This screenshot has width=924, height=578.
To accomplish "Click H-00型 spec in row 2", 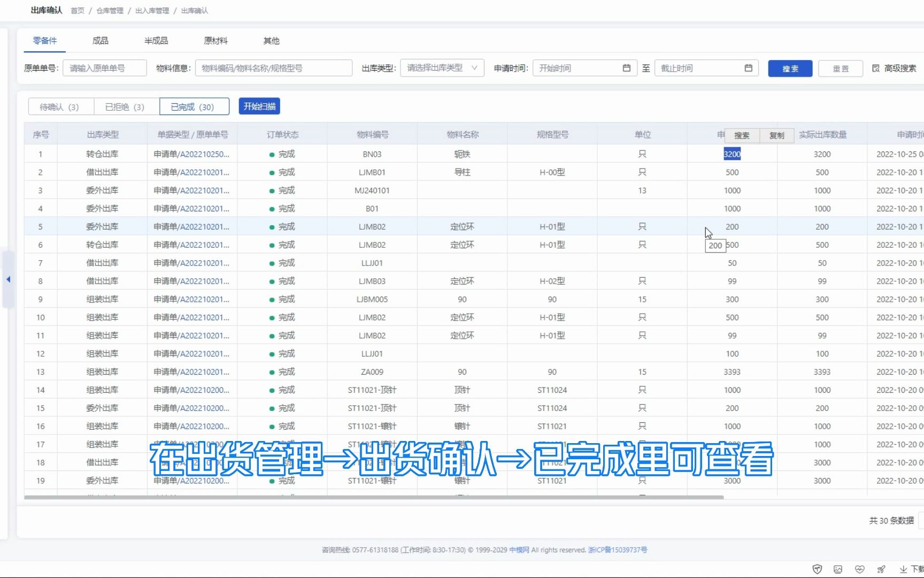I will tap(552, 172).
